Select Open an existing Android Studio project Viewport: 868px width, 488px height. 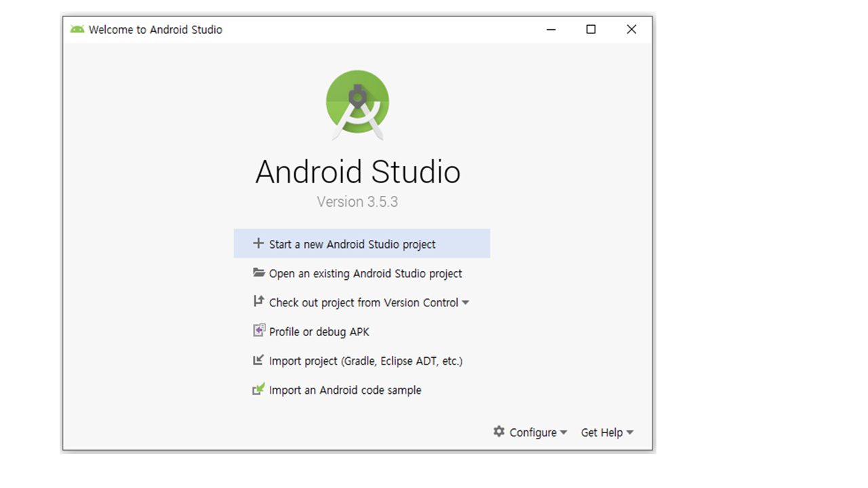(x=365, y=273)
